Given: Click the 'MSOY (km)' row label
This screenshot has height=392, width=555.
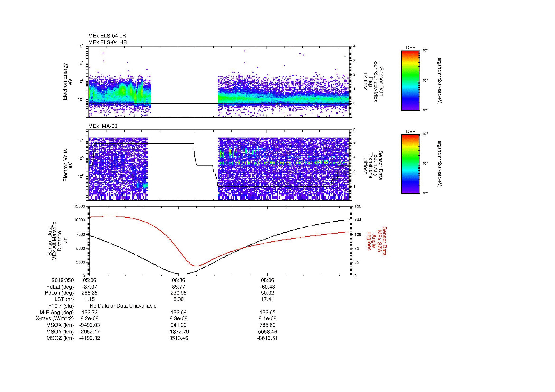Looking at the screenshot, I should 60,332.
